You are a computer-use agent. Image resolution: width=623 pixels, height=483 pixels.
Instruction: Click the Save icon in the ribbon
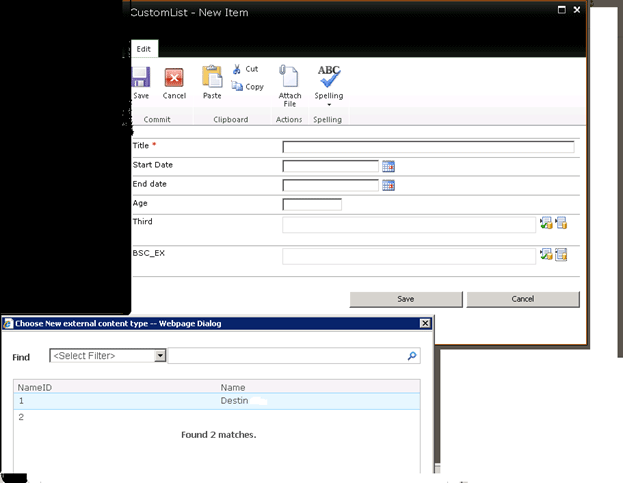140,77
